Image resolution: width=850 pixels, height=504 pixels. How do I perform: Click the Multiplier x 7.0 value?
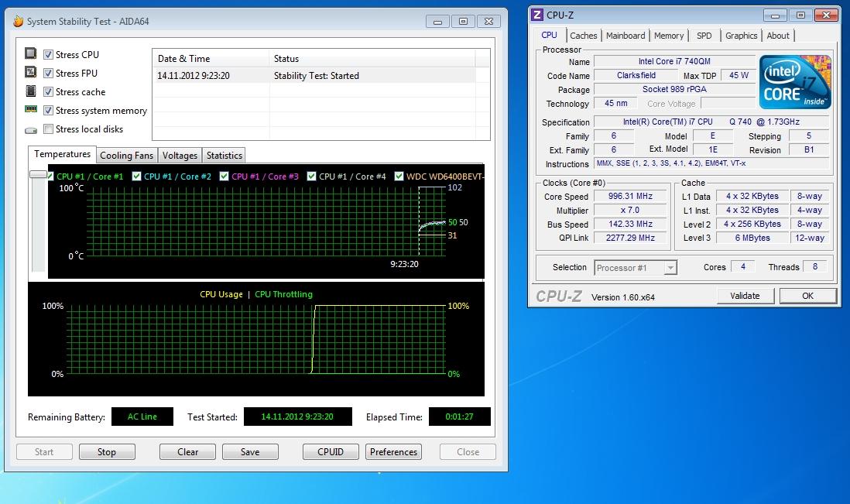pyautogui.click(x=630, y=210)
